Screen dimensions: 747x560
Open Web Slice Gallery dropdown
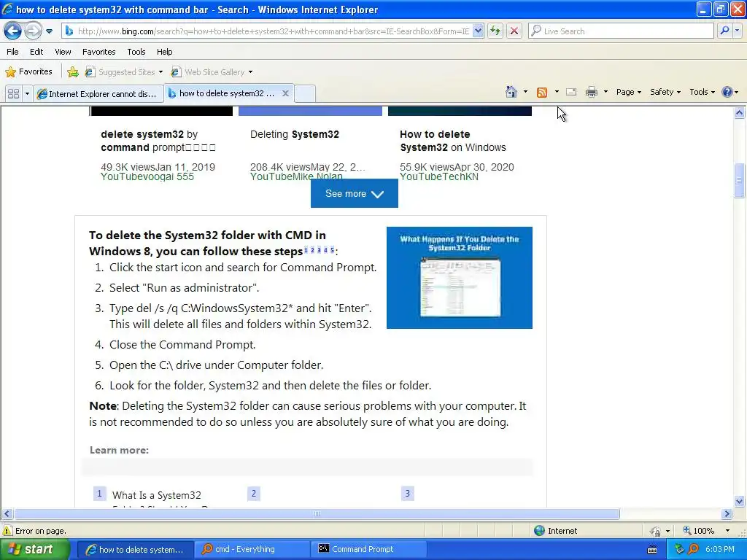[212, 72]
